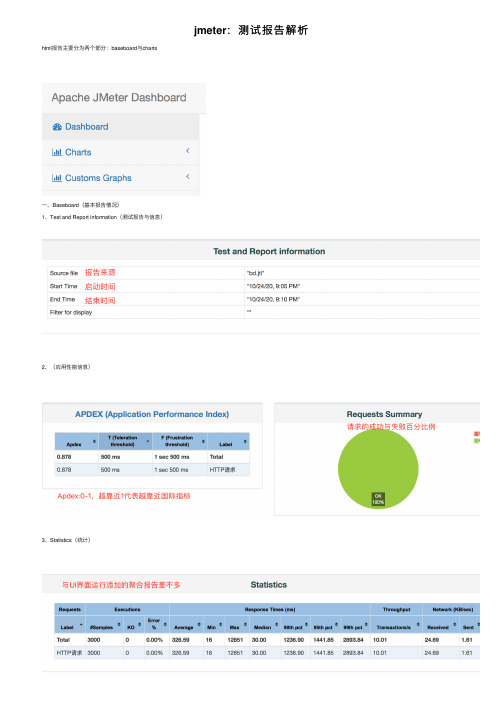Screen dimensions: 504x713
Task: Click the Requests Summary panel heading
Action: (384, 414)
